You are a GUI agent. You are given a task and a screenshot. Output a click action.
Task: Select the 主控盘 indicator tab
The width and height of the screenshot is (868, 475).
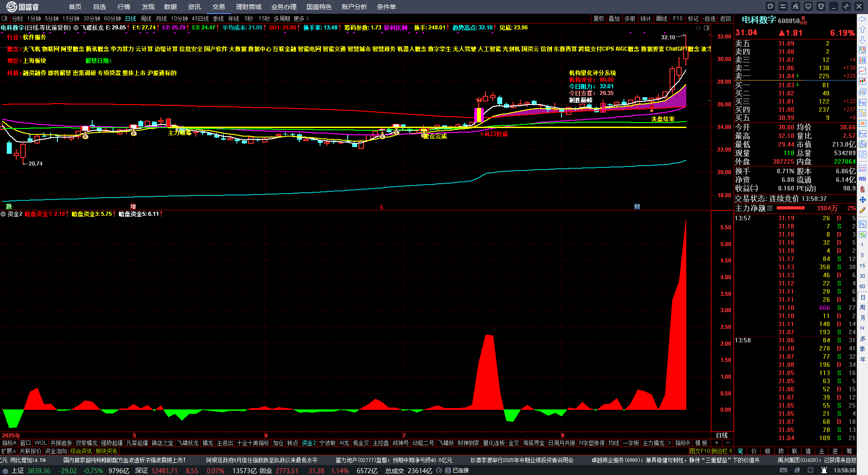(381, 443)
